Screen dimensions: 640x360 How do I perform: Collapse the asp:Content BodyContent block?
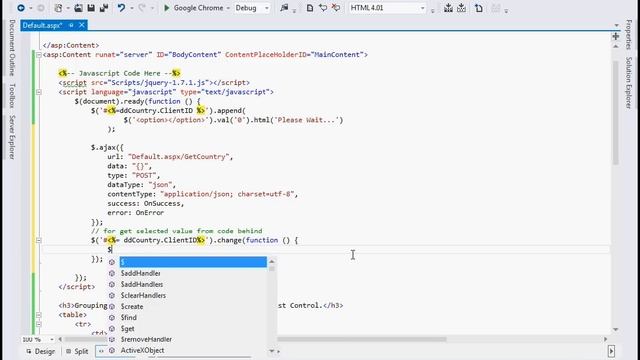tap(39, 55)
